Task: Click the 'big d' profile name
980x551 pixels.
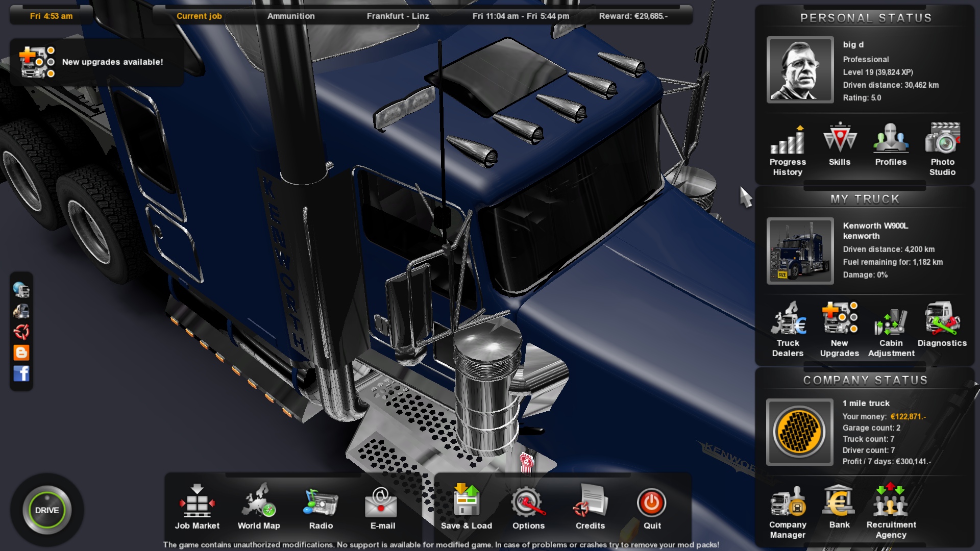Action: point(853,44)
